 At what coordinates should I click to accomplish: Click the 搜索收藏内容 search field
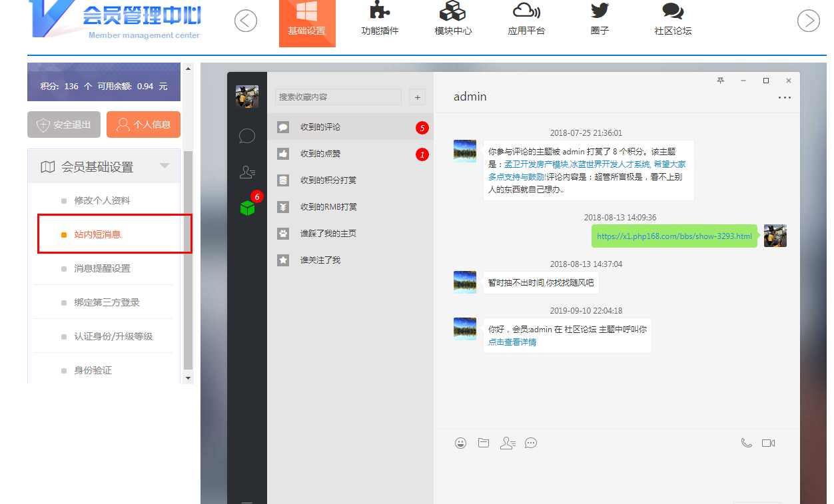click(x=338, y=97)
